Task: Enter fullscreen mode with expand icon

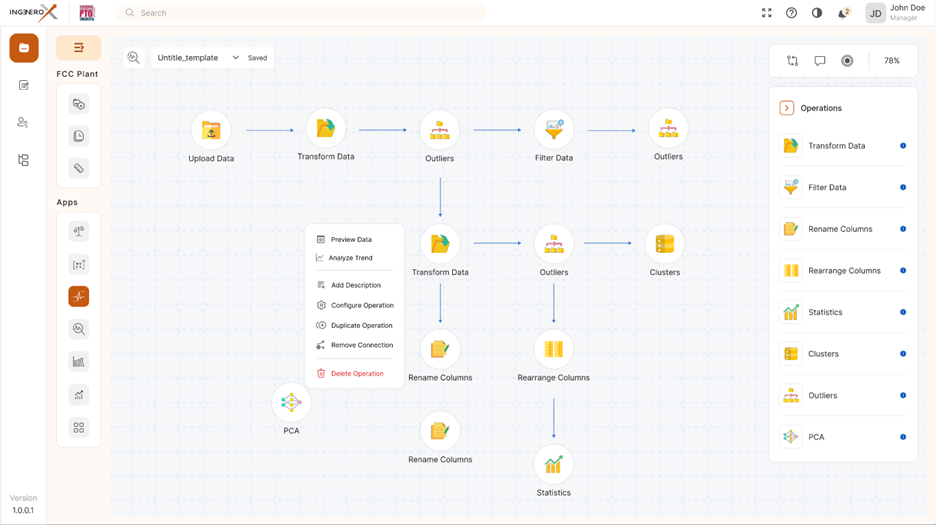Action: 766,13
